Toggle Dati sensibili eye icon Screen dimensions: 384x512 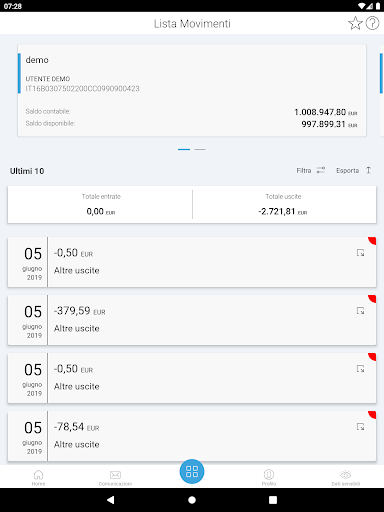coord(346,477)
